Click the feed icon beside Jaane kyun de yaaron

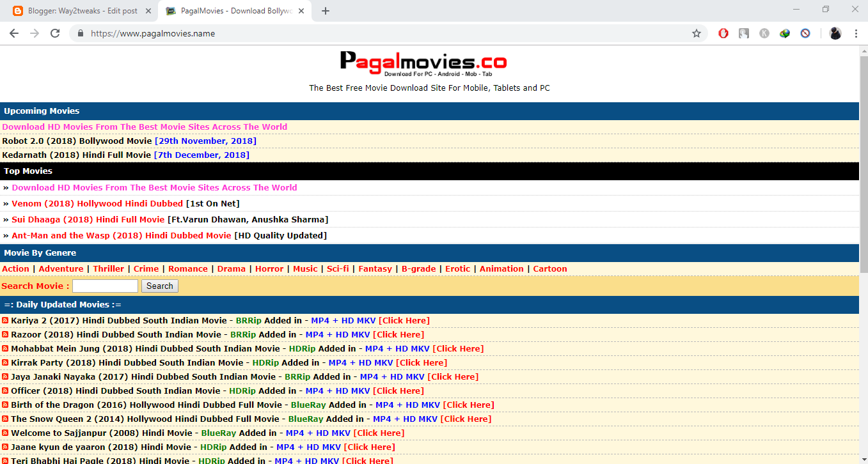tap(5, 447)
